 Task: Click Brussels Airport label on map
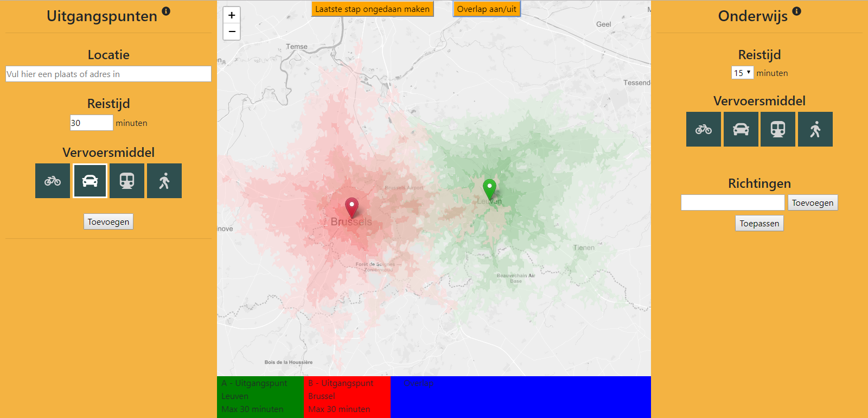point(404,188)
